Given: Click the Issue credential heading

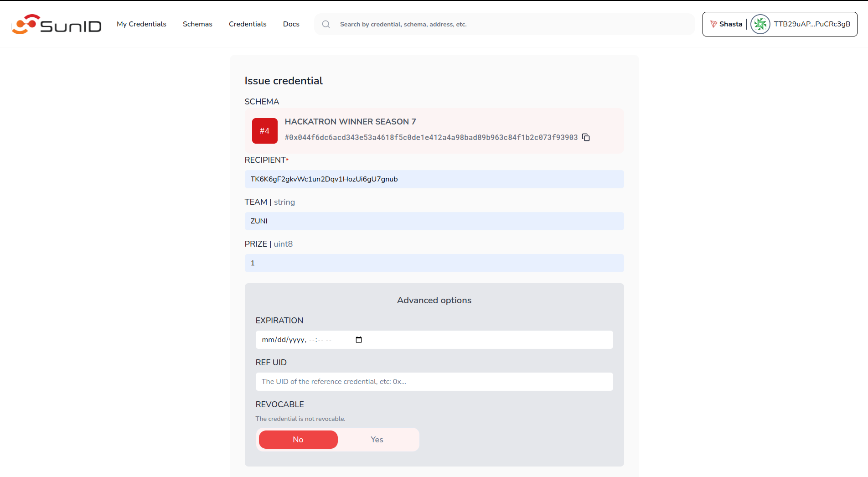Looking at the screenshot, I should pos(284,81).
